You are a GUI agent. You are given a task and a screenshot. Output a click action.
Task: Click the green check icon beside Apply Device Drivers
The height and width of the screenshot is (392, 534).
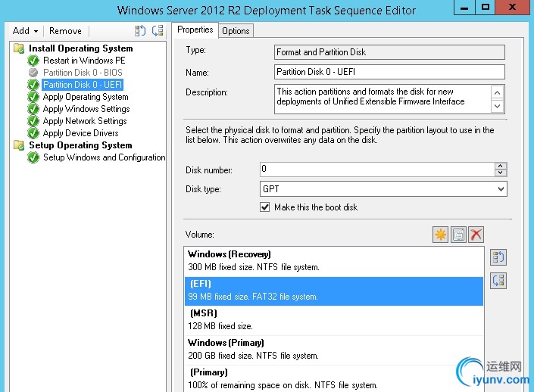pos(33,133)
